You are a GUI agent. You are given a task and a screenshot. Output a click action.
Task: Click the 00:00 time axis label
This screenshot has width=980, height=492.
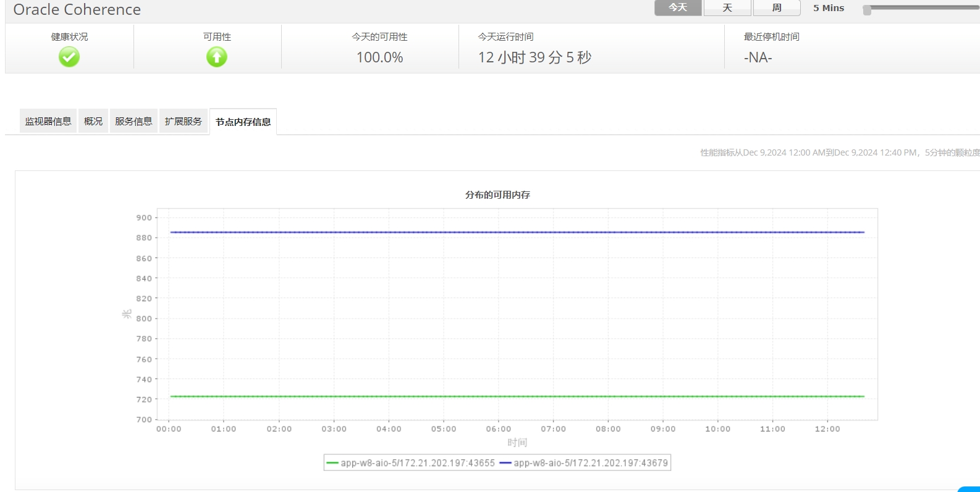click(x=169, y=429)
